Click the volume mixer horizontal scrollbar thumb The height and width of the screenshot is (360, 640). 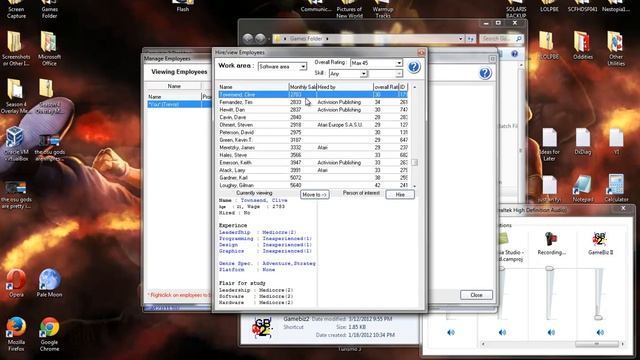pos(596,344)
